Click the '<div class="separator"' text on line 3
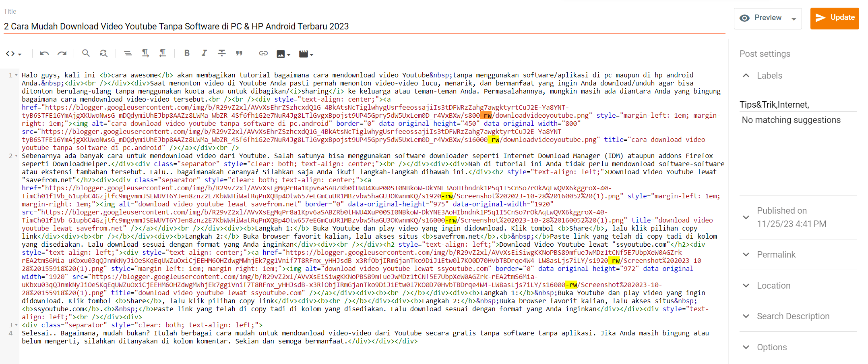 [64, 325]
